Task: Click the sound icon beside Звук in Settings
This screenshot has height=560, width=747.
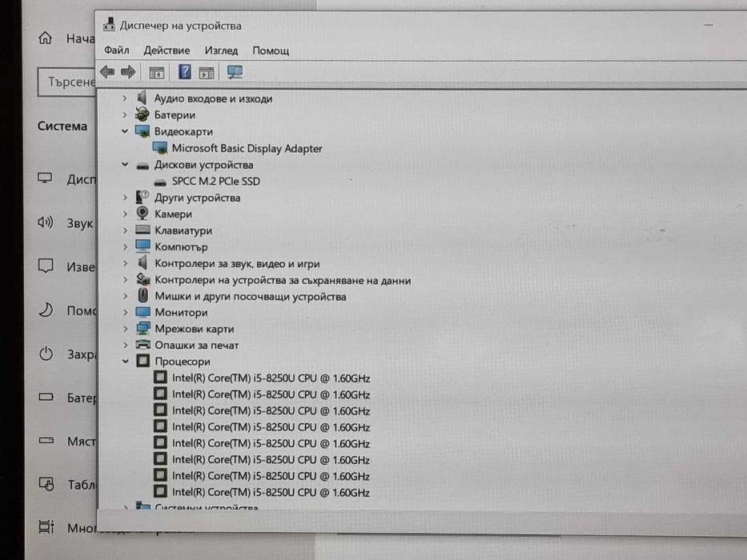Action: [46, 222]
